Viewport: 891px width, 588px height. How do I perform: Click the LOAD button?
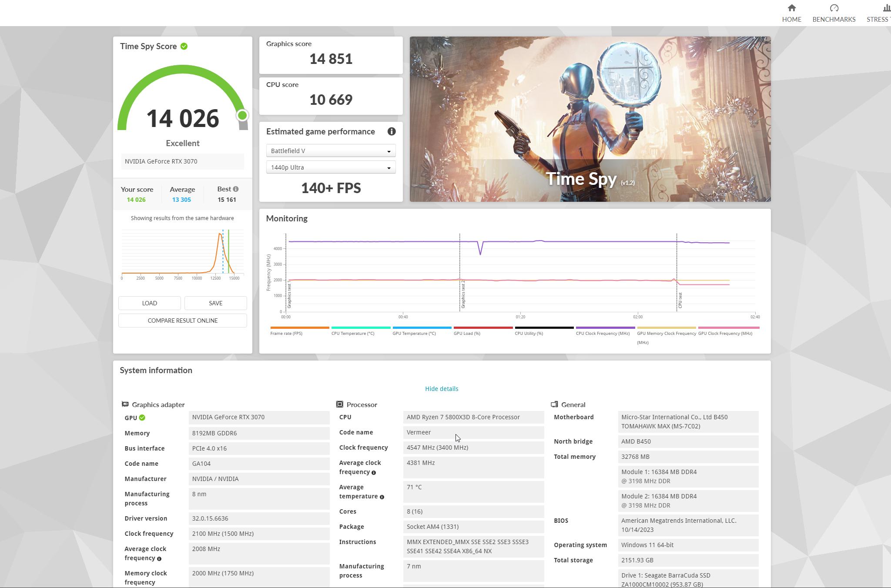(150, 303)
